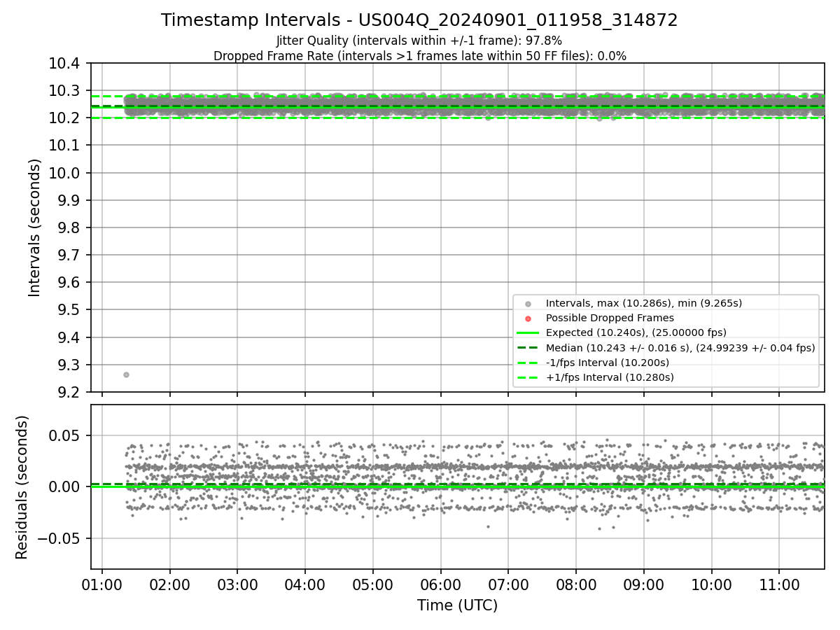Click the solid green line sample in legend
This screenshot has width=840, height=630.
pyautogui.click(x=528, y=332)
